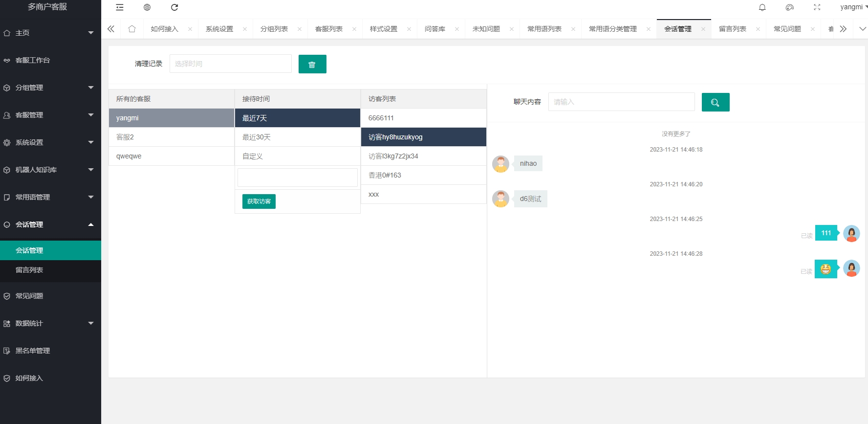Switch to the 系统设置 tab
868x424 pixels.
coord(219,29)
